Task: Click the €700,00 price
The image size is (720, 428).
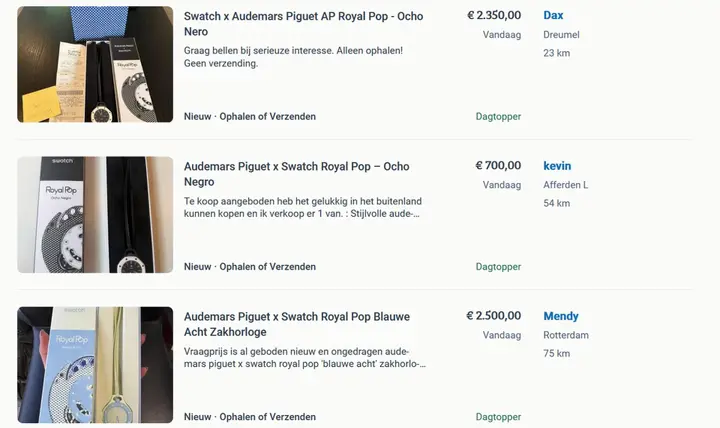Action: pos(498,165)
